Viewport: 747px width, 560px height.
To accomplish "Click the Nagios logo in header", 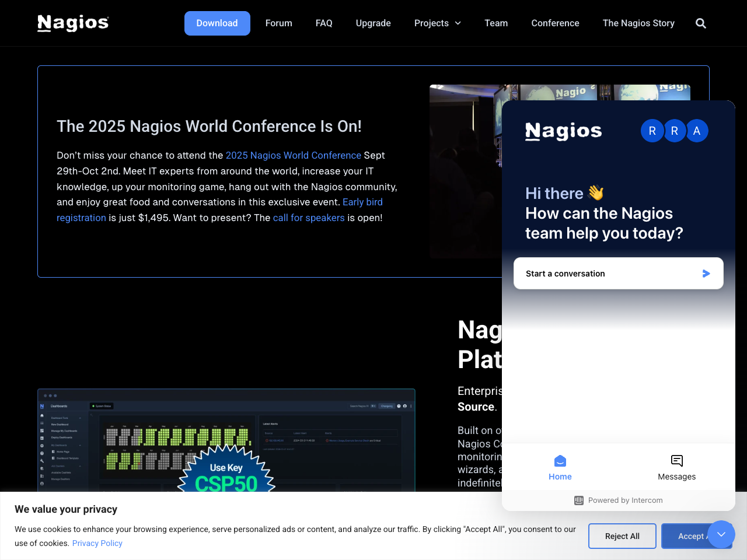I will click(x=73, y=23).
